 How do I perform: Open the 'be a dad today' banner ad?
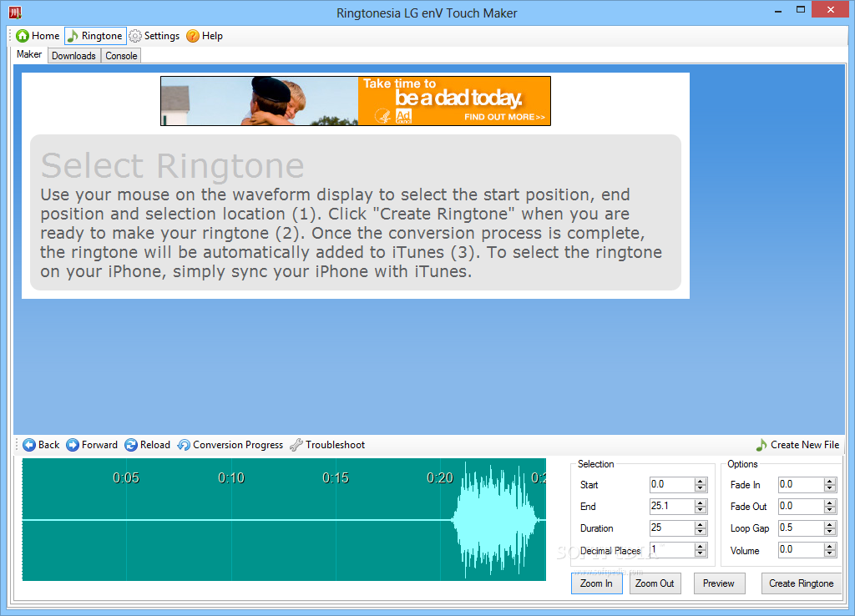coord(356,101)
